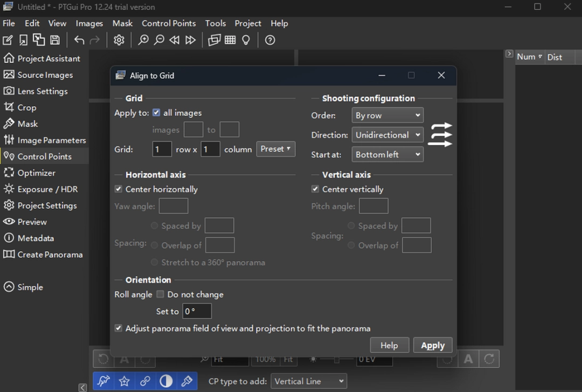Disable Center horizontally option
The image size is (582, 392).
tap(118, 189)
